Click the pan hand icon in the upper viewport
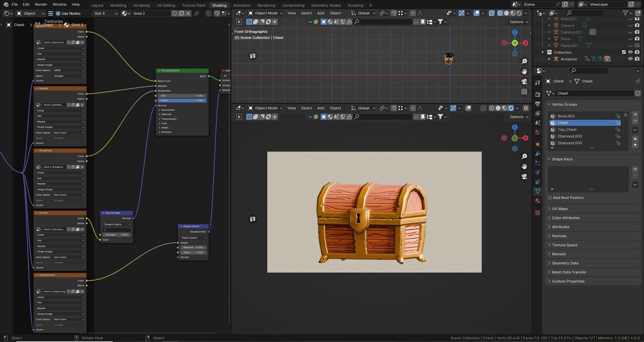The image size is (644, 342). [x=524, y=71]
